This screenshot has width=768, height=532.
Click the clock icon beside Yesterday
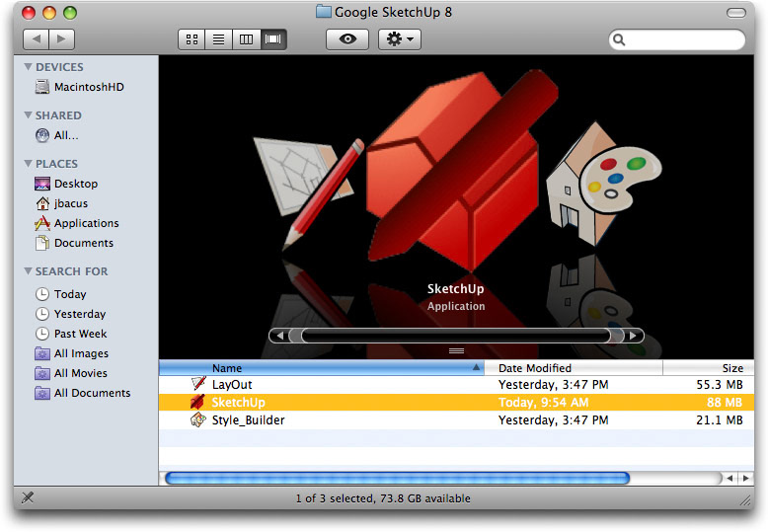point(42,314)
